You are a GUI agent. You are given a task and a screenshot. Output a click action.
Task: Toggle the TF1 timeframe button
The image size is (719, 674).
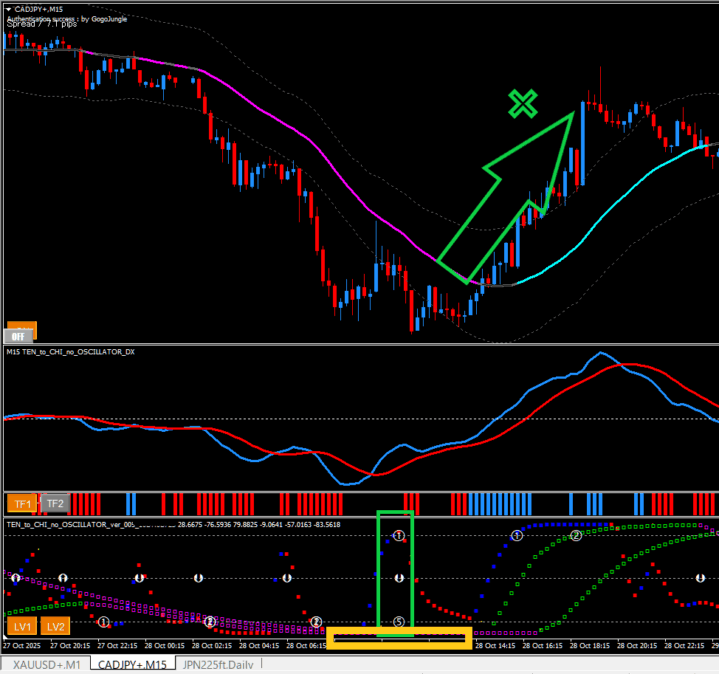[x=21, y=503]
